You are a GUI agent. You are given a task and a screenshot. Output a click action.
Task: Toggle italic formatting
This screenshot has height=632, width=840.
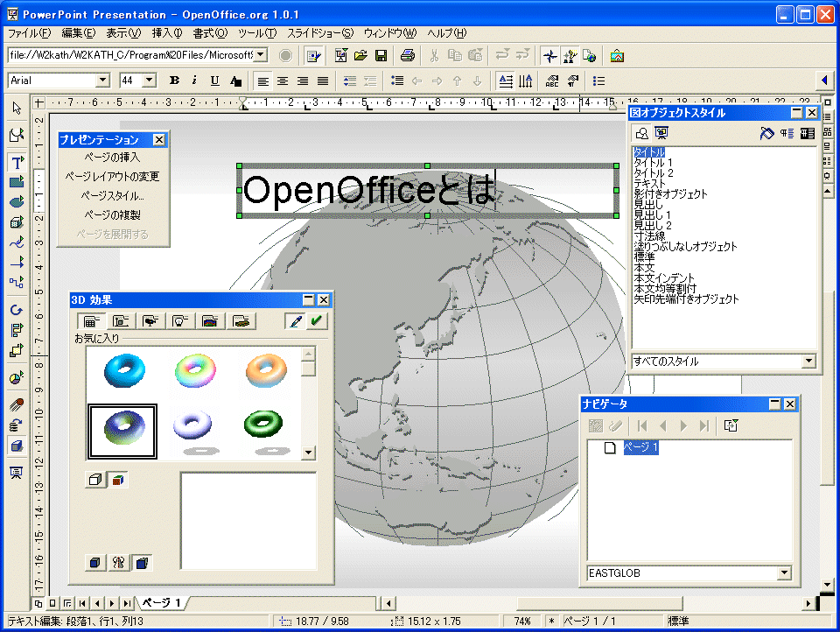point(194,81)
